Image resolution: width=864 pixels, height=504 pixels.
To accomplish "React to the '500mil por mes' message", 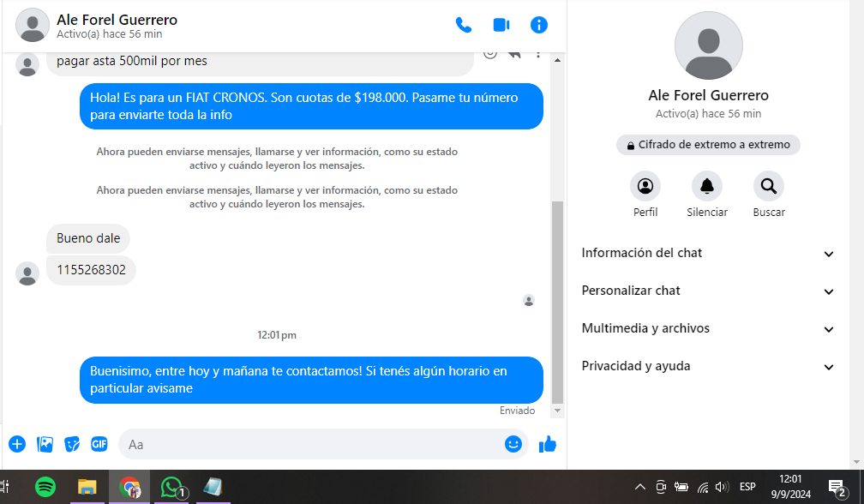I will click(490, 53).
